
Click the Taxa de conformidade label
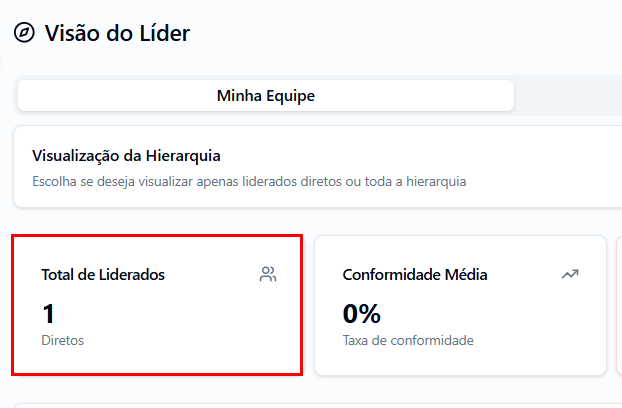click(408, 340)
